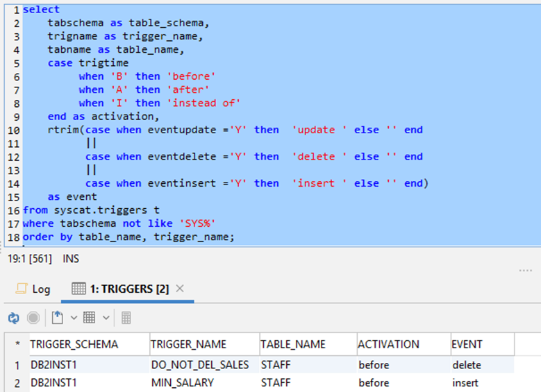Click the calculator icon in results toolbar
Image resolution: width=541 pixels, height=392 pixels.
(126, 318)
